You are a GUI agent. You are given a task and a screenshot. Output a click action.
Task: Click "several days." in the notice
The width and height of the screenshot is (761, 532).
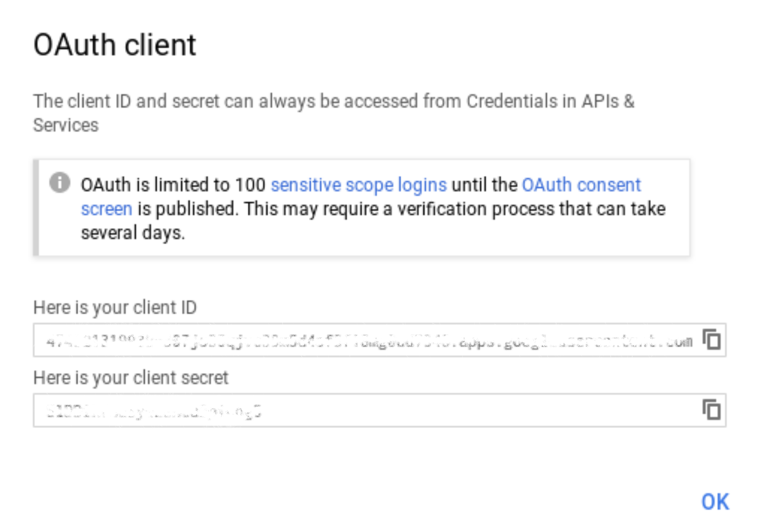[133, 233]
